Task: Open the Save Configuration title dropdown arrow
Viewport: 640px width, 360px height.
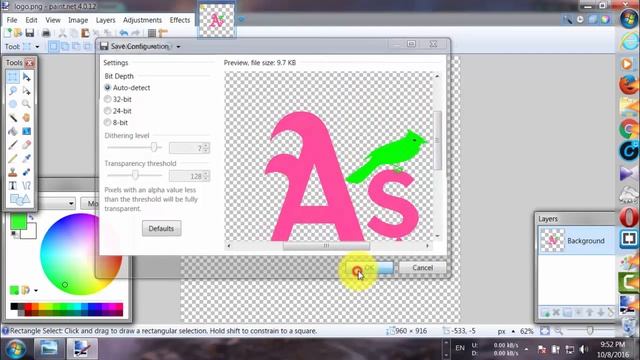Action: click(178, 47)
